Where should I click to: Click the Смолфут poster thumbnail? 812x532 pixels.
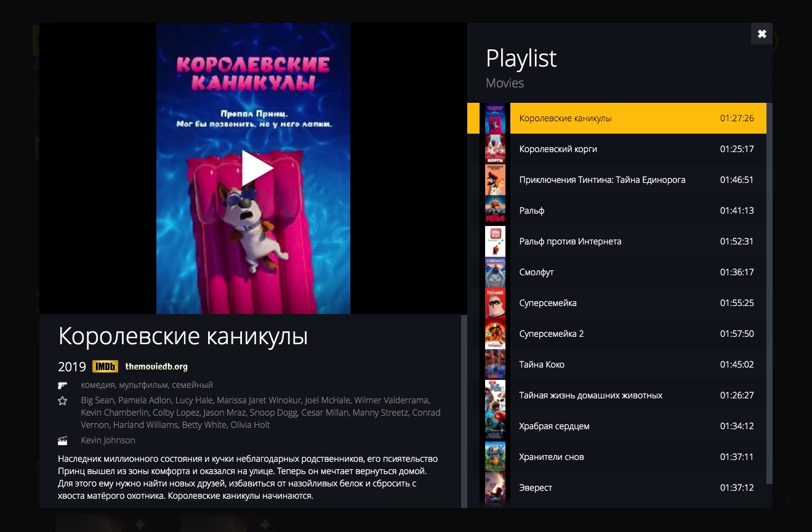495,272
